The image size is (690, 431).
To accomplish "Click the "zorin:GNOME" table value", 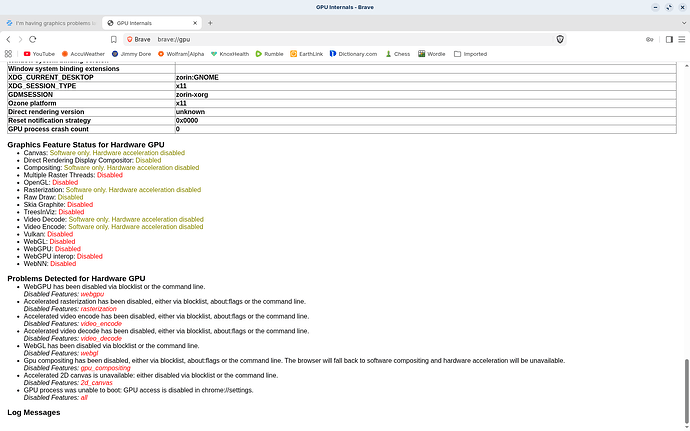I will 197,77.
